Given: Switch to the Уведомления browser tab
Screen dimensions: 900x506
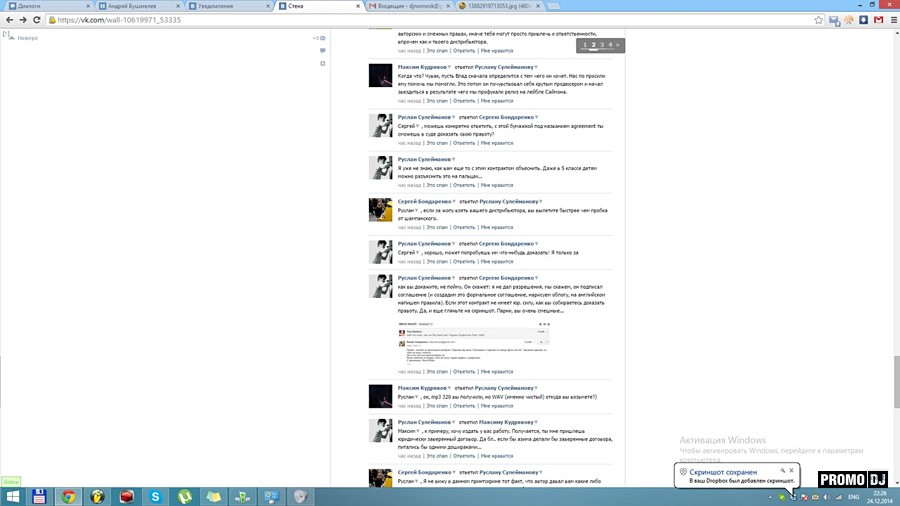Looking at the screenshot, I should coord(220,6).
